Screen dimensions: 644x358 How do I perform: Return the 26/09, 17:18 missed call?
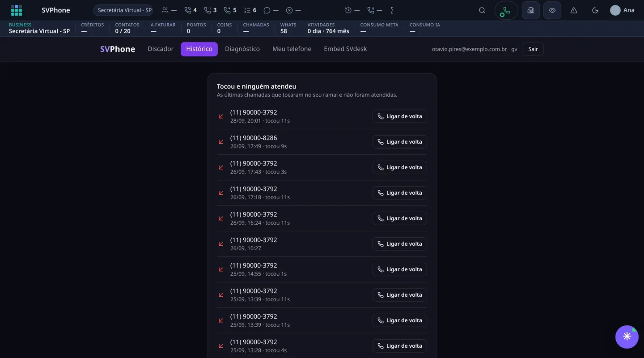[400, 193]
